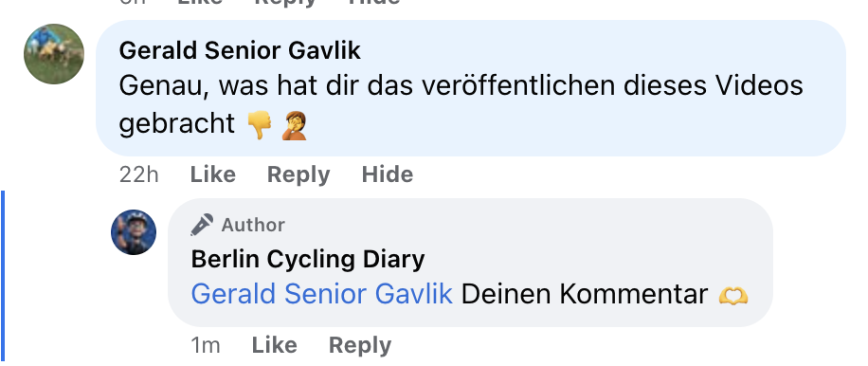Open Gerald Senior Gavlik's profile picture
This screenshot has height=366, width=868.
(54, 54)
